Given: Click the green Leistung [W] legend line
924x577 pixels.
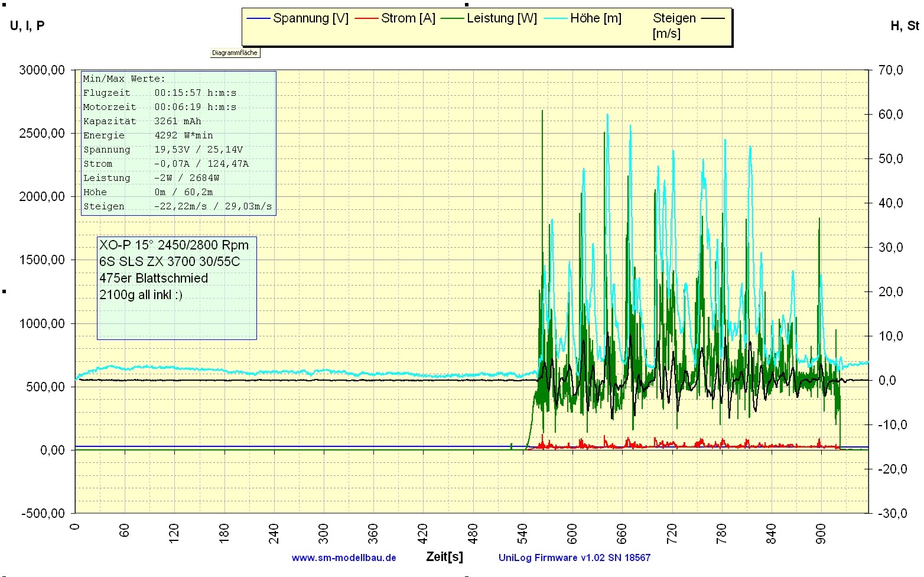Looking at the screenshot, I should pyautogui.click(x=453, y=18).
